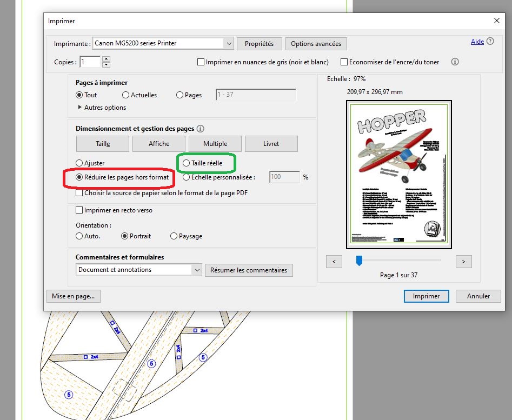Close the Imprimer dialog
512x420 pixels.
pos(497,21)
